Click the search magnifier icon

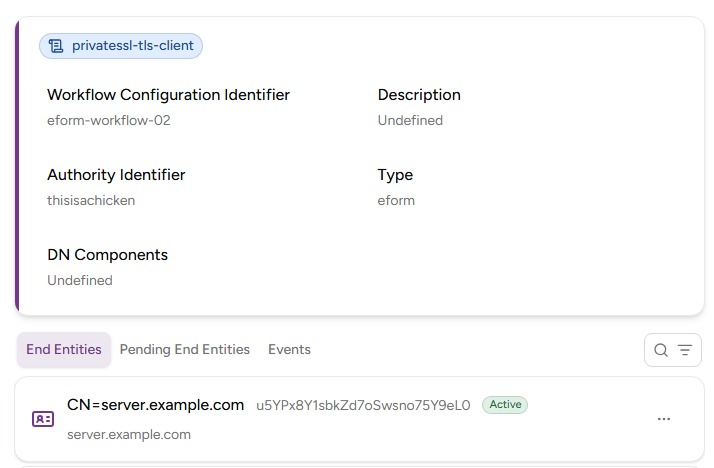click(x=660, y=350)
